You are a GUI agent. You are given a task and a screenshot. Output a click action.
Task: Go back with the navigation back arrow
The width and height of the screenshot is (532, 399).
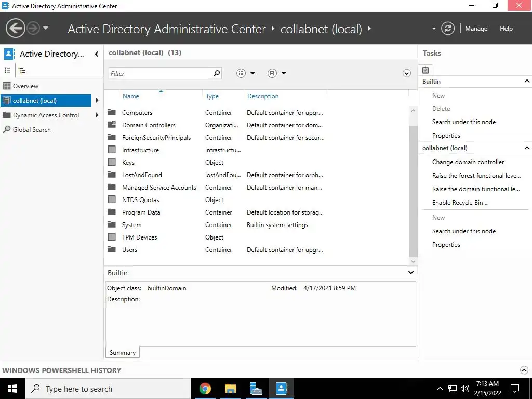(x=15, y=28)
